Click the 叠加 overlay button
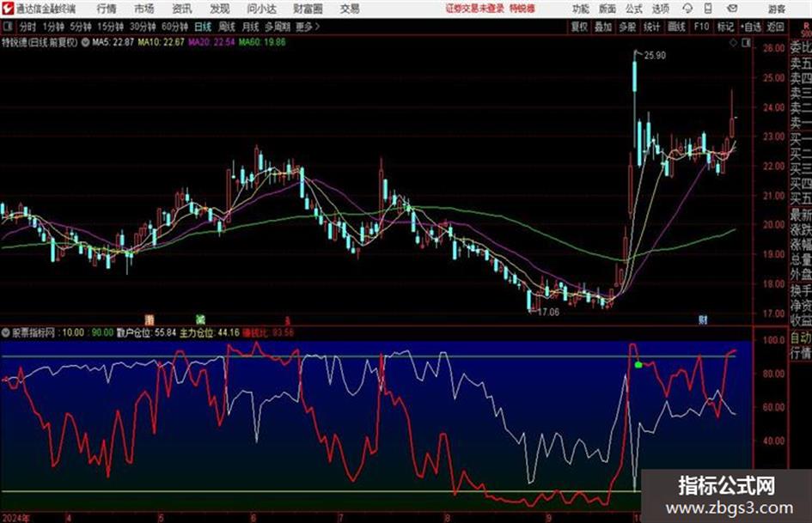812x523 pixels. (x=603, y=27)
